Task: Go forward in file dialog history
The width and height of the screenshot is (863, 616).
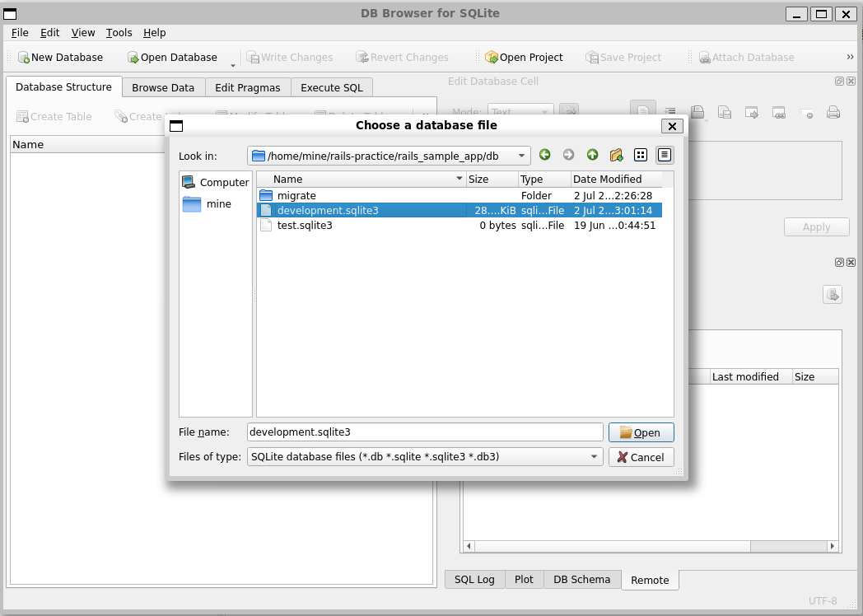Action: (568, 156)
